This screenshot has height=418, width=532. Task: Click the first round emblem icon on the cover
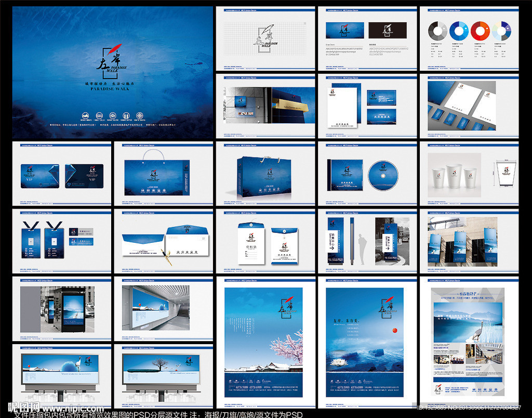(85, 115)
